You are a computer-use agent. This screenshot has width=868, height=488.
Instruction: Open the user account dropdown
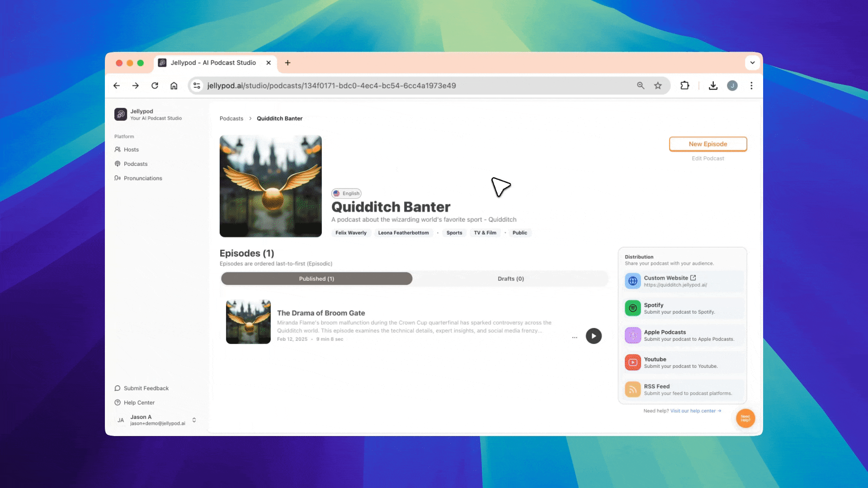pyautogui.click(x=194, y=420)
